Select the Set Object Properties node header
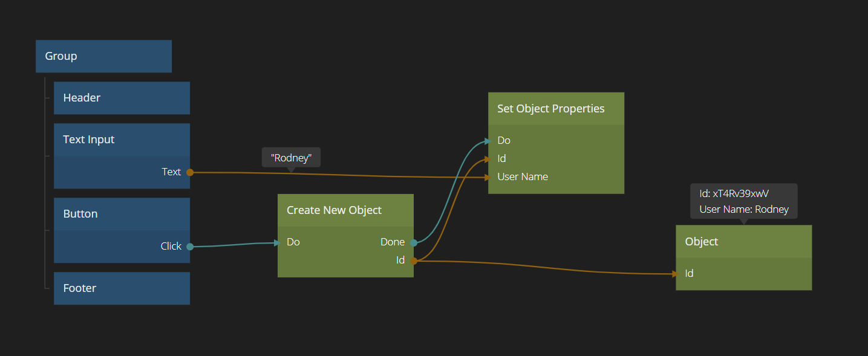The width and height of the screenshot is (868, 356). [556, 109]
